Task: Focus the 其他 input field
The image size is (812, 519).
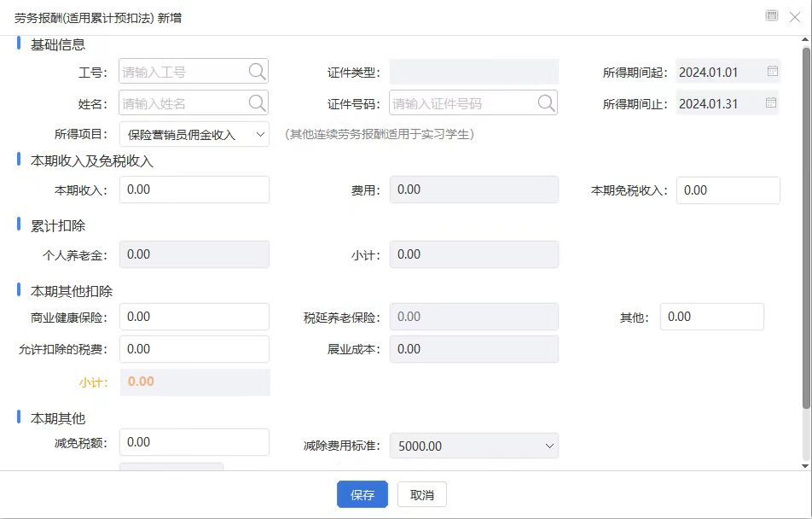Action: click(x=711, y=317)
